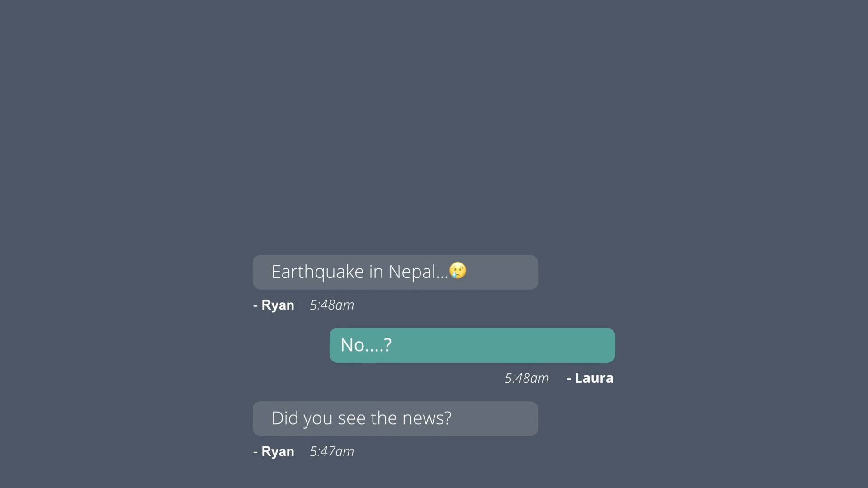Click the word 'Nepal' in Ryan's message

click(x=412, y=272)
